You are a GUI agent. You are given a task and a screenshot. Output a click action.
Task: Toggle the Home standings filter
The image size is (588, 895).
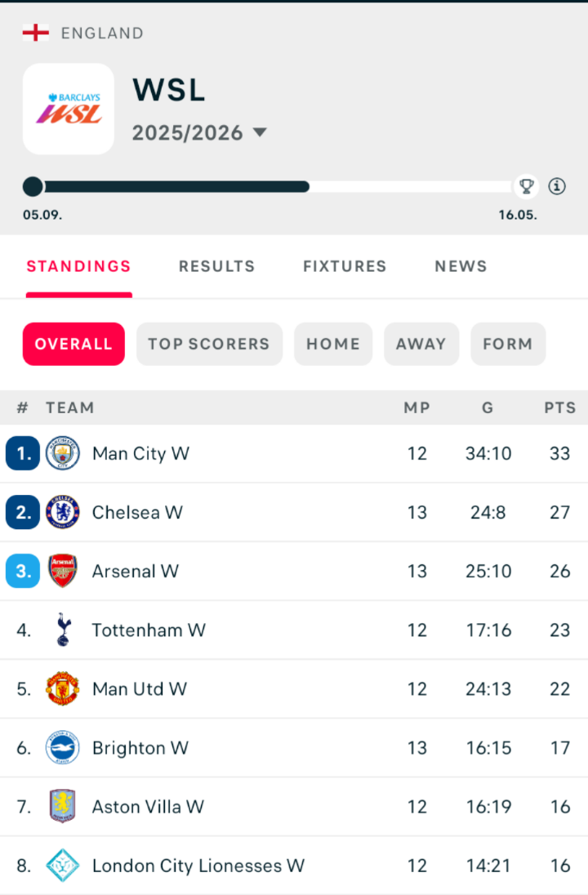tap(333, 344)
